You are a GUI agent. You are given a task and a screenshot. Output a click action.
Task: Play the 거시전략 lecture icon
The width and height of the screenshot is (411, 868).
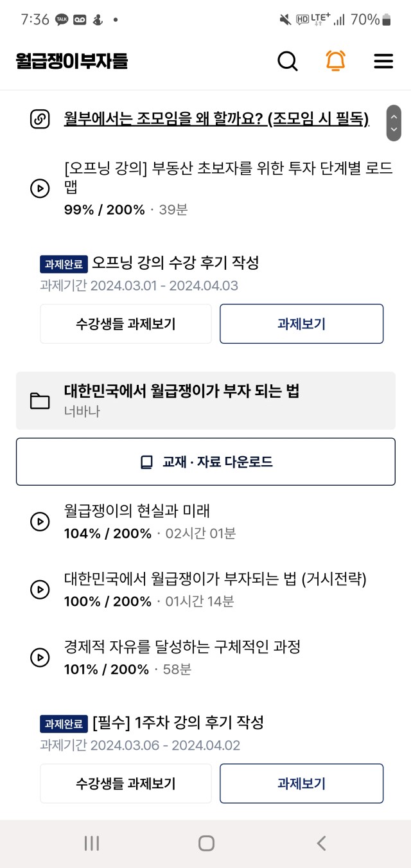tap(40, 590)
